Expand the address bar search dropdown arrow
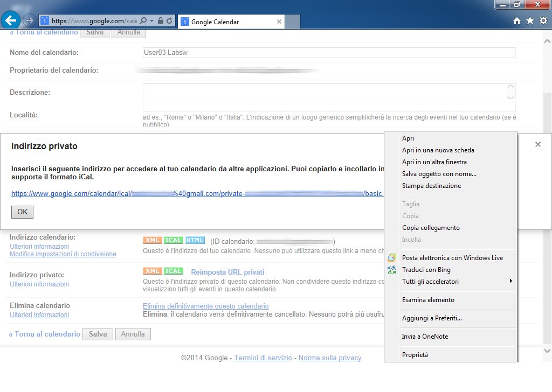The image size is (552, 392). (x=151, y=21)
